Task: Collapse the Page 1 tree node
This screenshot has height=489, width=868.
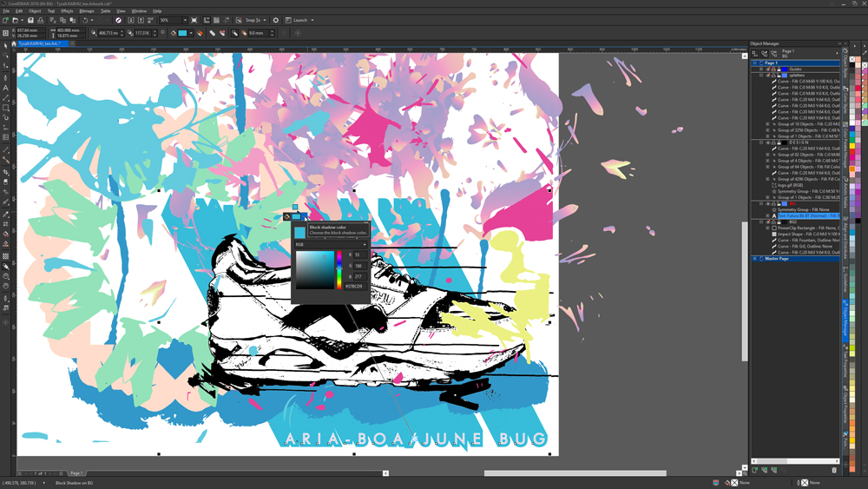Action: click(x=755, y=63)
